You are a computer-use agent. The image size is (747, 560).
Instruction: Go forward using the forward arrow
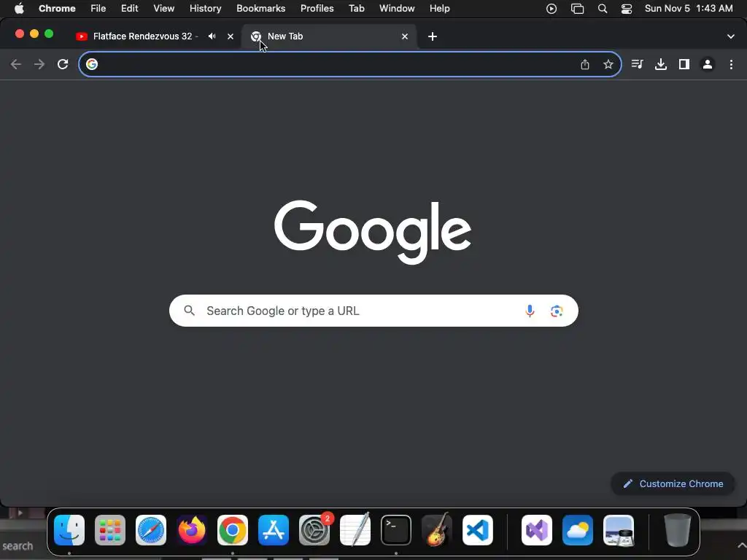click(39, 64)
